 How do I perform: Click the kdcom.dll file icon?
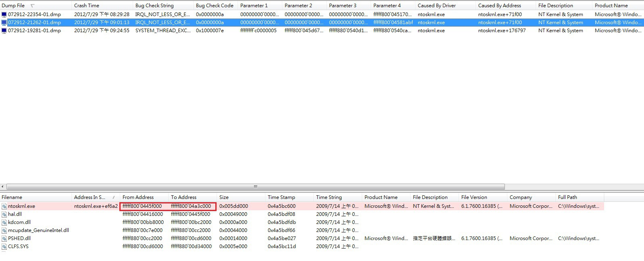(x=4, y=222)
